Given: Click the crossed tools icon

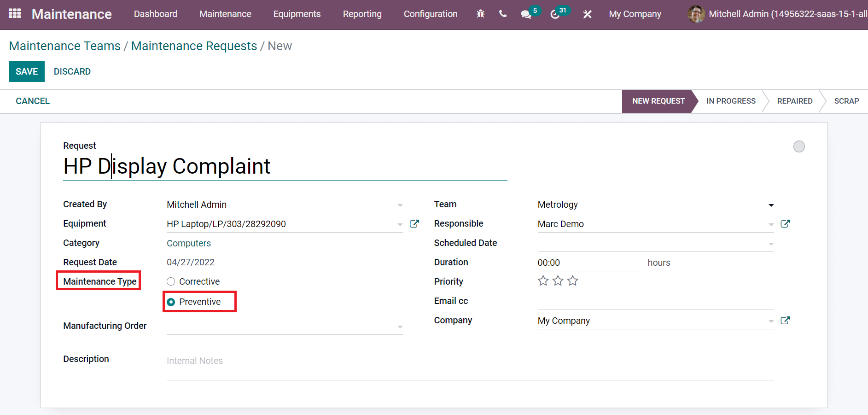Looking at the screenshot, I should [x=587, y=14].
